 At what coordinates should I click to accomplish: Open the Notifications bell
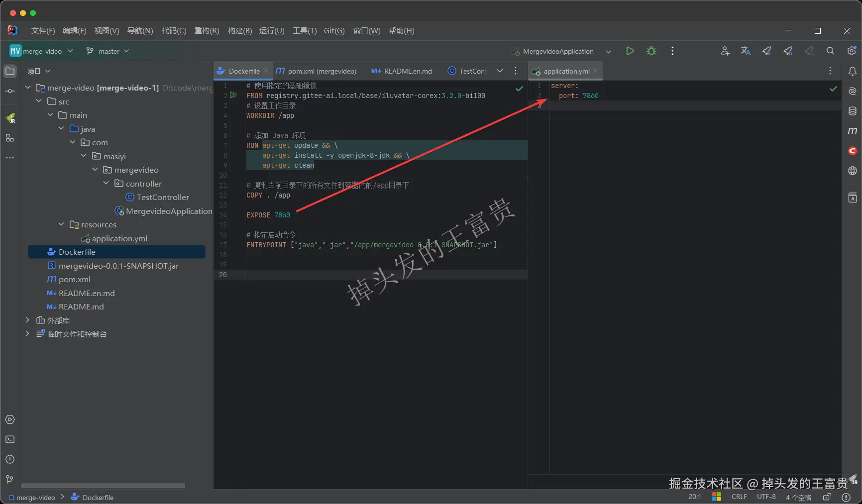[x=853, y=72]
